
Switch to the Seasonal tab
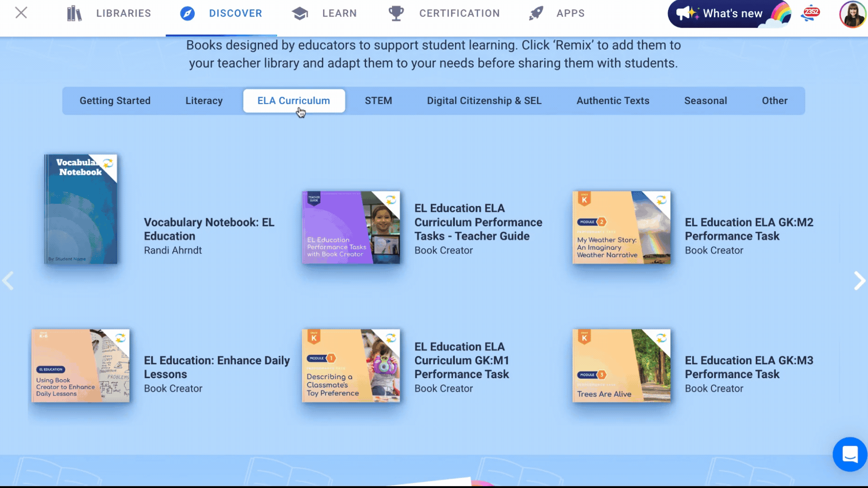click(705, 101)
